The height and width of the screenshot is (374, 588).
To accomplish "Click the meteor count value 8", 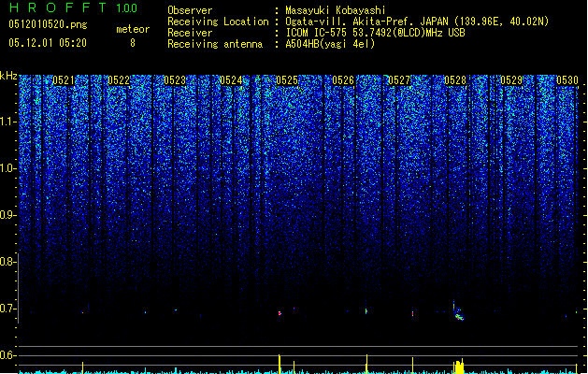I will tap(133, 43).
